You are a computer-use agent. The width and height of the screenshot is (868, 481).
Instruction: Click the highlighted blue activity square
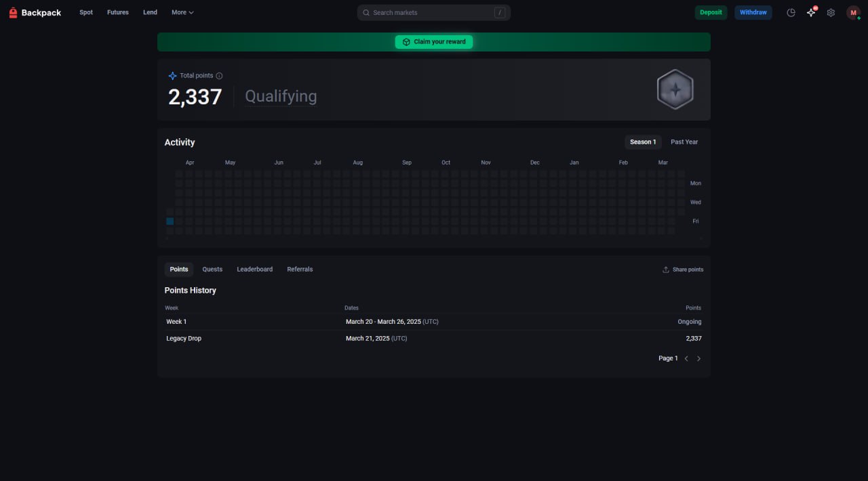tap(170, 222)
